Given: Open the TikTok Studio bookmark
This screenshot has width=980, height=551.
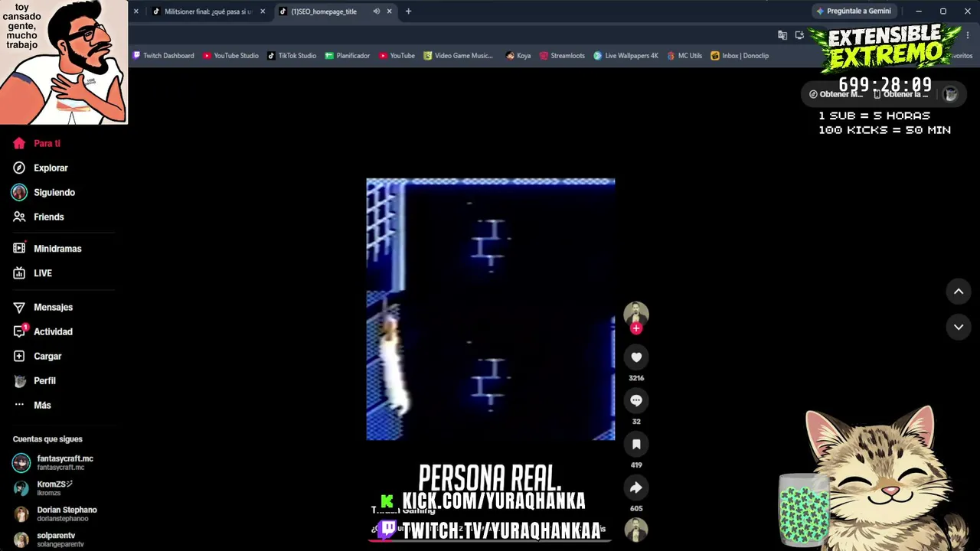Looking at the screenshot, I should (292, 56).
